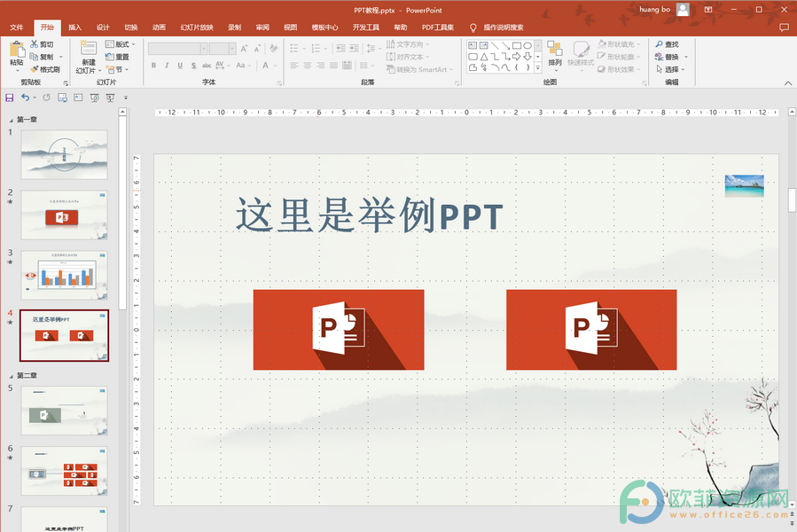The width and height of the screenshot is (797, 532).
Task: Click the Copy (复制) button
Action: click(x=42, y=57)
